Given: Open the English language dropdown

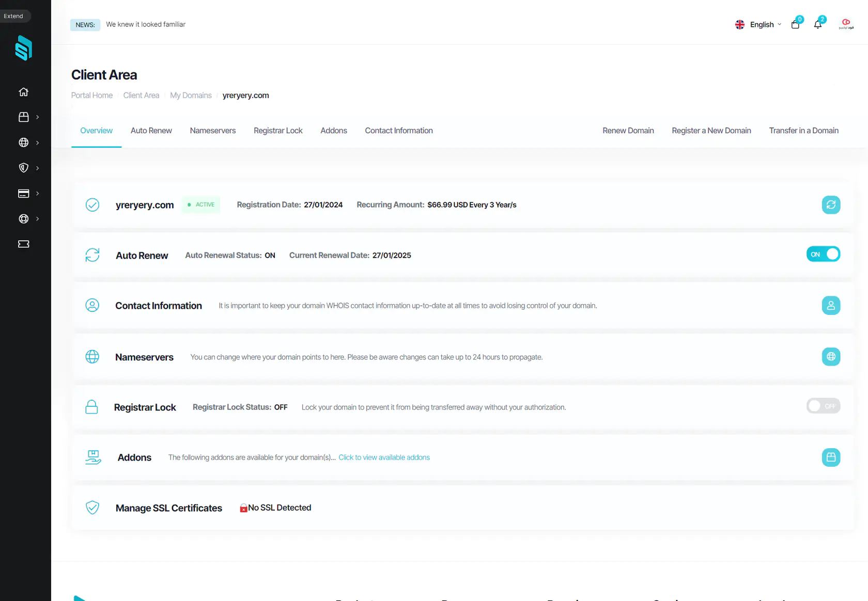Looking at the screenshot, I should click(758, 24).
